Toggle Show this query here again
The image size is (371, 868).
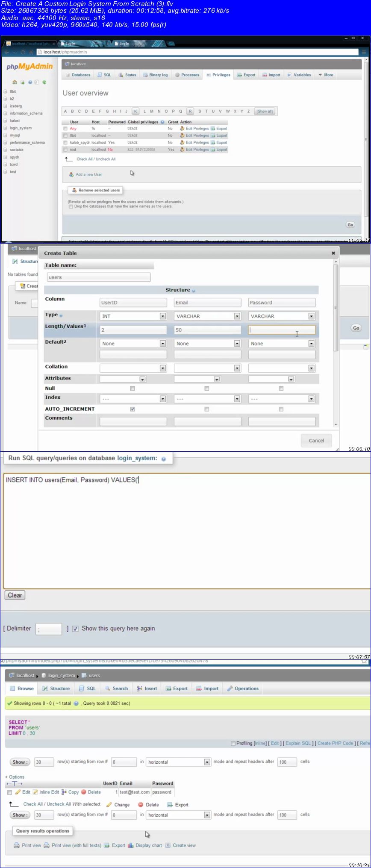[x=75, y=629]
